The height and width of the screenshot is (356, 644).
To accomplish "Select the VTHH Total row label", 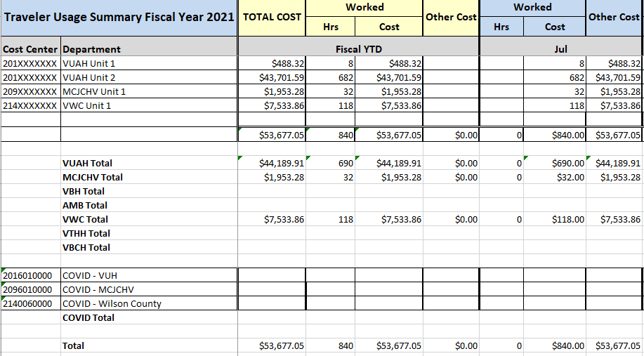I will (86, 234).
